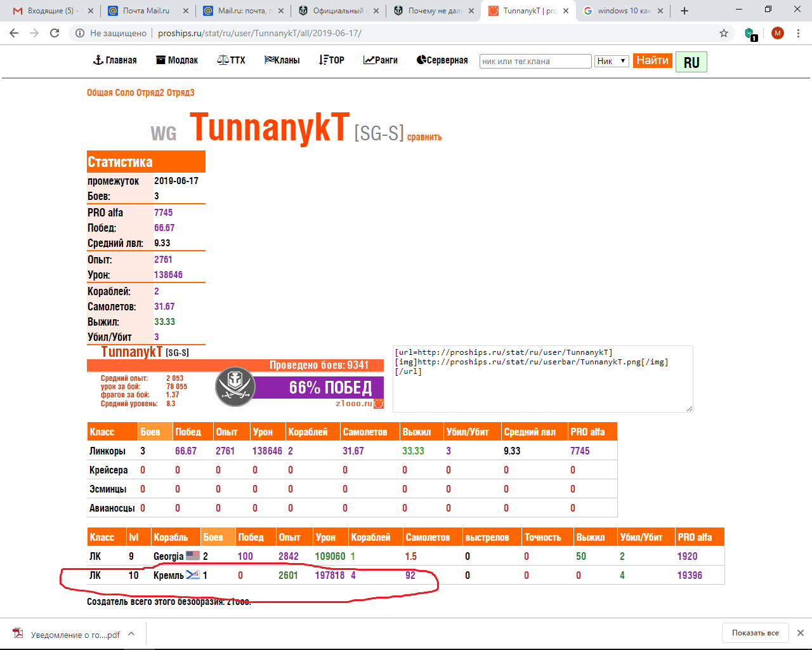Expand the Ник search type dropdown
The image size is (812, 650).
pos(612,61)
